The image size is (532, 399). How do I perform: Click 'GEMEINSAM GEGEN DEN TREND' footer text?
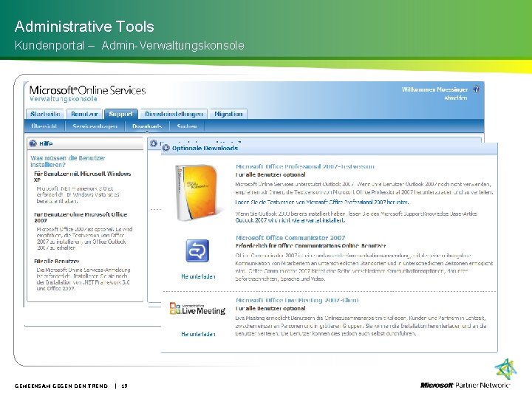[x=61, y=386]
